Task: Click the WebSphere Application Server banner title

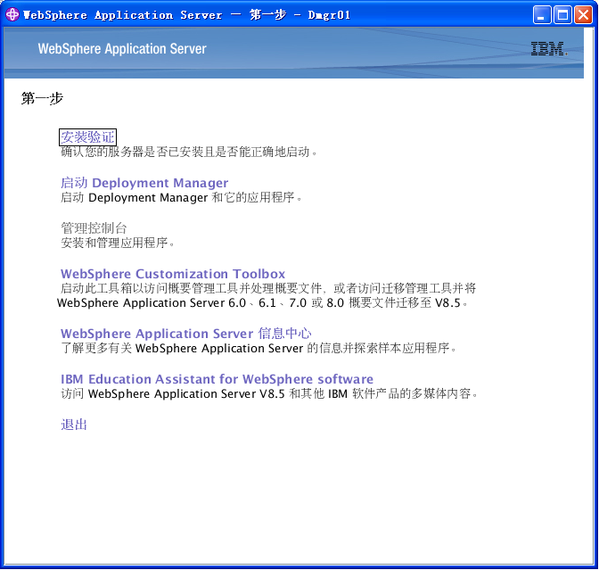Action: [x=122, y=49]
